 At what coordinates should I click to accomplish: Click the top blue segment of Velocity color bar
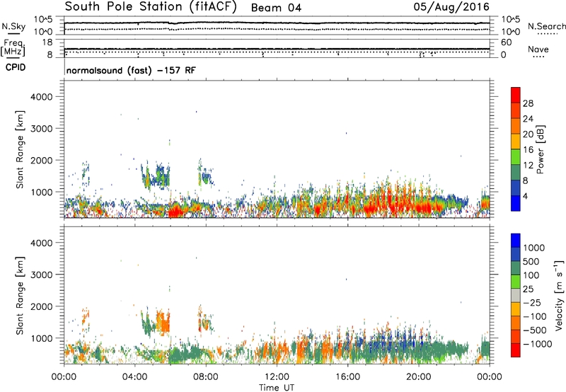(516, 241)
